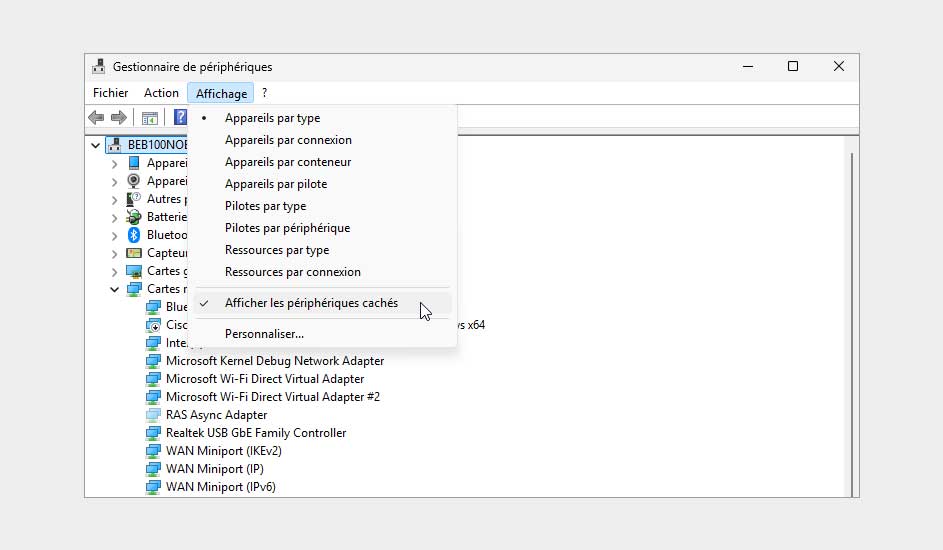Collapse the BEB100 computer root node
The width and height of the screenshot is (943, 550).
click(x=96, y=145)
